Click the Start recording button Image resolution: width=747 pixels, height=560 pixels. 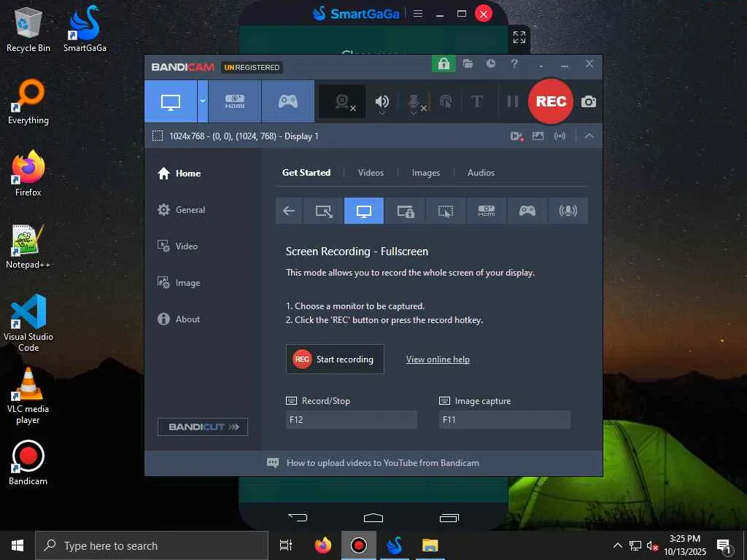pyautogui.click(x=335, y=359)
